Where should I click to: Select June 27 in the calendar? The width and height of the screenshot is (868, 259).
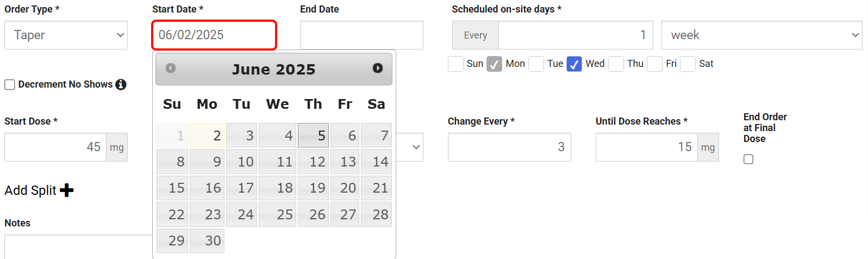(345, 214)
